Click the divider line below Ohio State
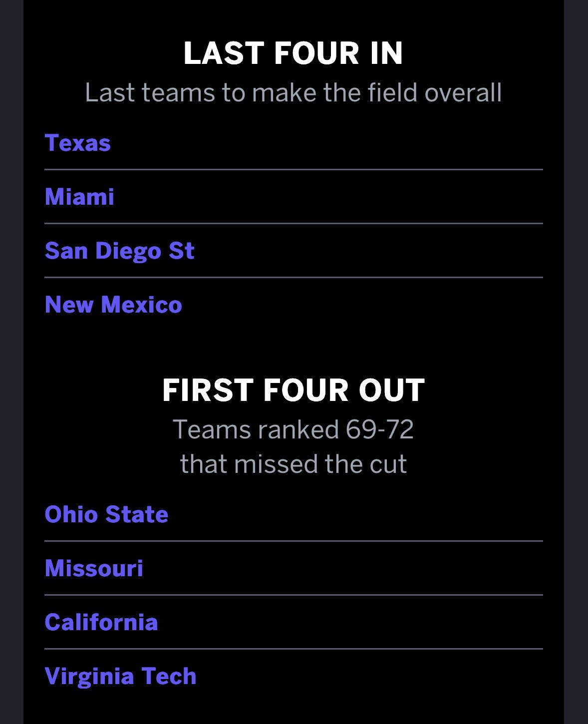Screen dimensions: 588x724 [294, 541]
